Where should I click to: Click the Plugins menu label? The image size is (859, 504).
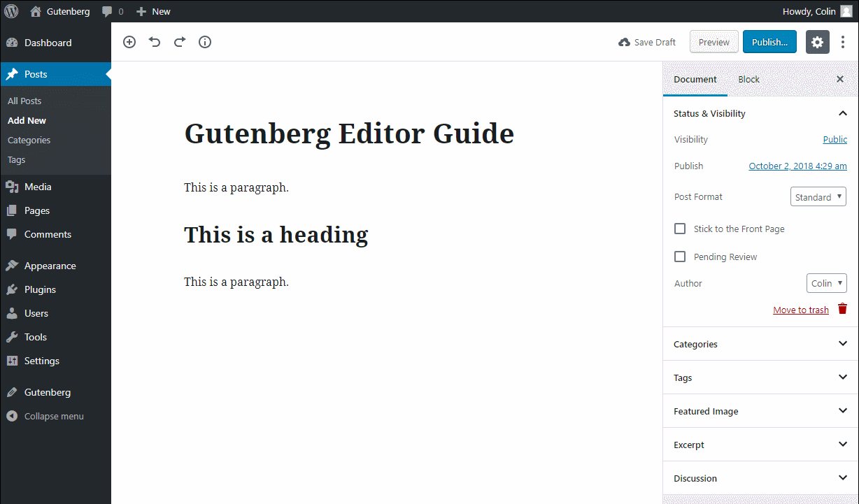40,289
